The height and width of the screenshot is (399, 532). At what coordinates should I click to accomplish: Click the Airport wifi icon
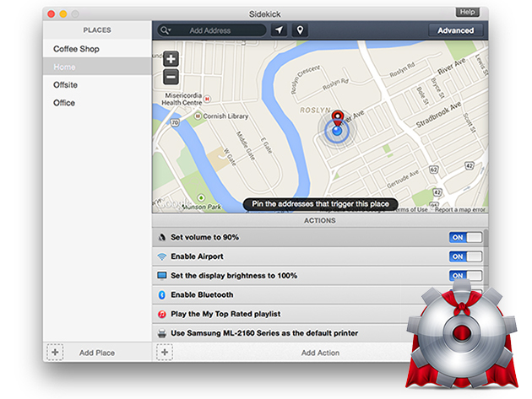click(x=162, y=256)
